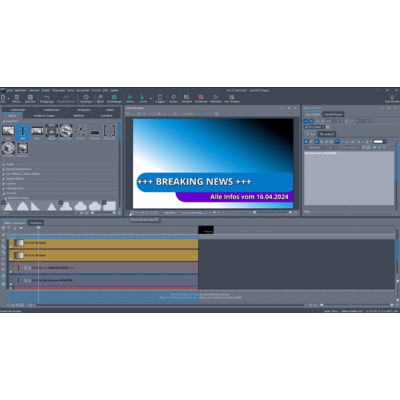Click the Musik note icon in toolbar
The width and height of the screenshot is (400, 400).
100,98
